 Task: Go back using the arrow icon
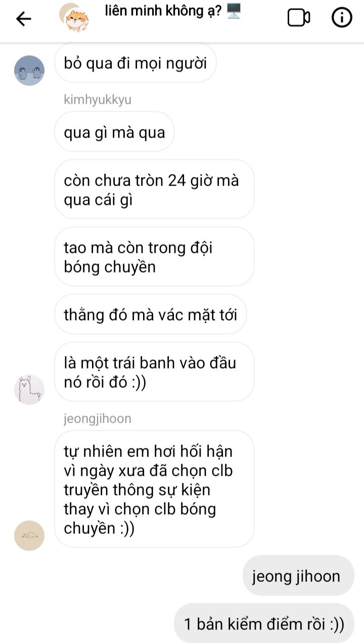[24, 19]
